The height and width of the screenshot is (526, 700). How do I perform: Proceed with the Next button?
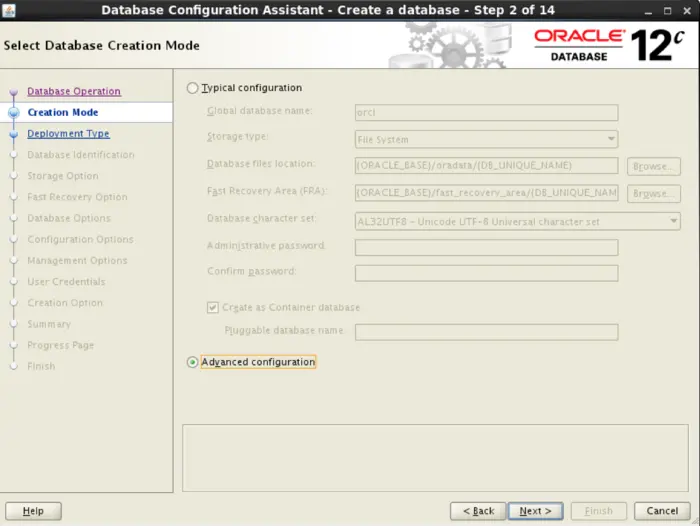tap(536, 511)
